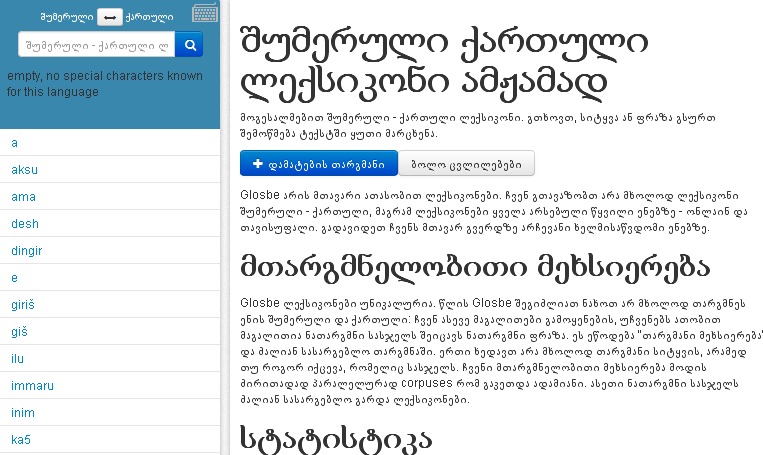Focus the dictionary search input field

point(97,45)
